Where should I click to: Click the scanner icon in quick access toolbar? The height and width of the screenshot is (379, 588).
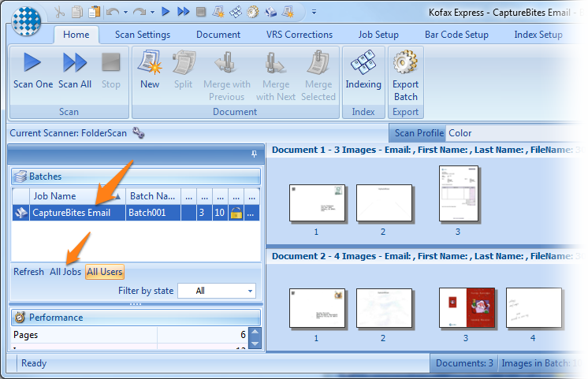[270, 13]
